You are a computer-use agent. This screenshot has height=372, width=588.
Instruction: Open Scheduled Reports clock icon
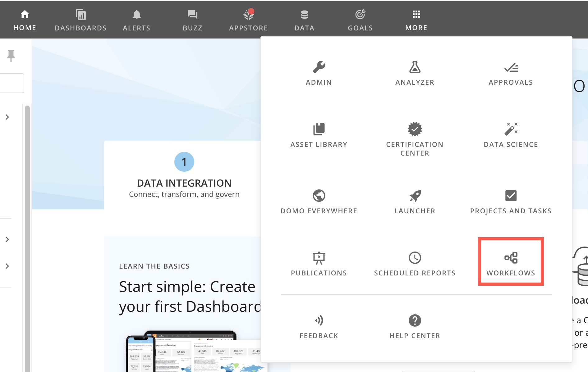click(415, 258)
